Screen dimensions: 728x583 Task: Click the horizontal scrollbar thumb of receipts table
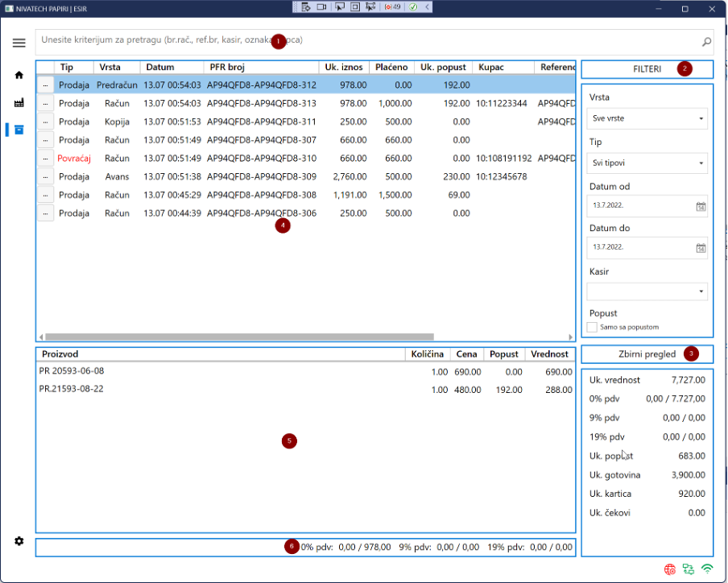click(239, 337)
